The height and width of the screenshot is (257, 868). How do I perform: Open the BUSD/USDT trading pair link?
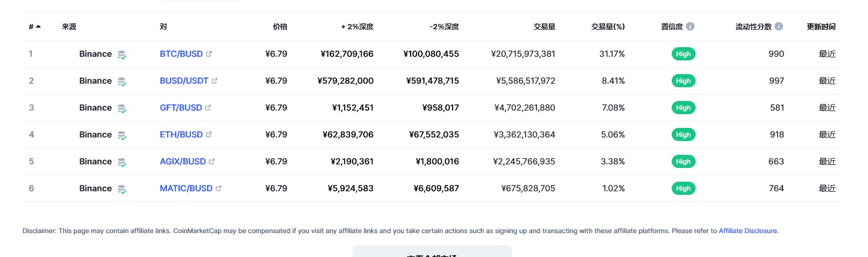[x=184, y=81]
